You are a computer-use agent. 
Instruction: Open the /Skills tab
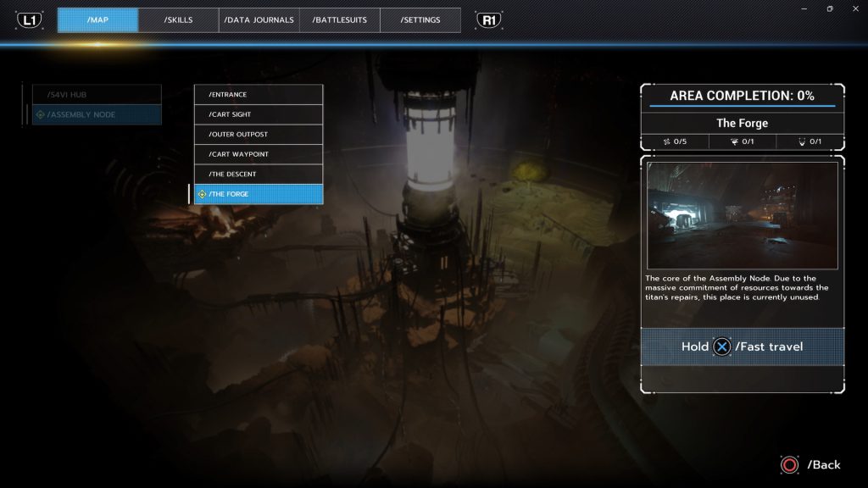point(178,20)
